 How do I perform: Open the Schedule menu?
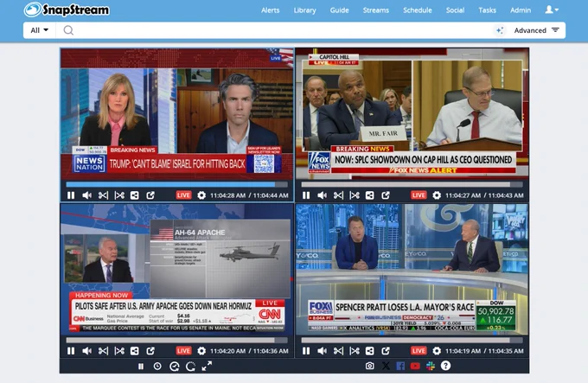418,10
